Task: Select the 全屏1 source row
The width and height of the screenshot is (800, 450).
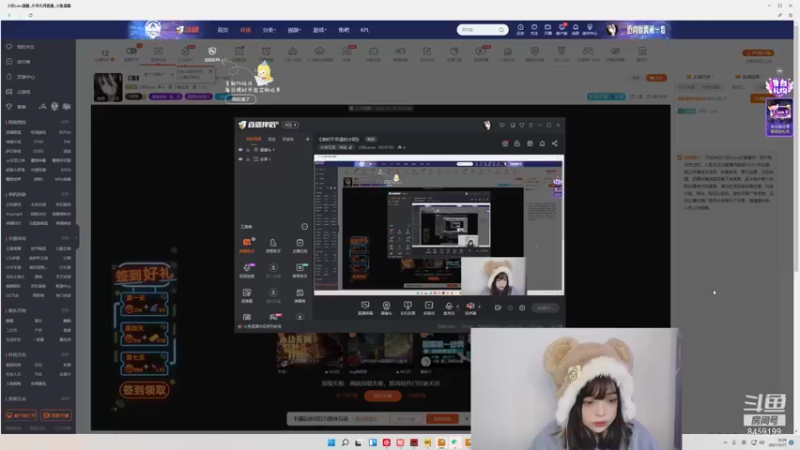Action: pos(273,159)
